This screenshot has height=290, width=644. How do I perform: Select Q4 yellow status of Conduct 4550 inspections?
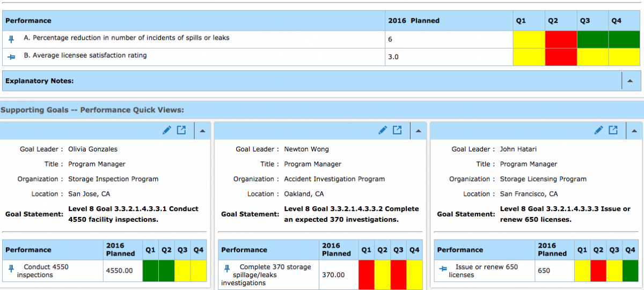click(199, 271)
